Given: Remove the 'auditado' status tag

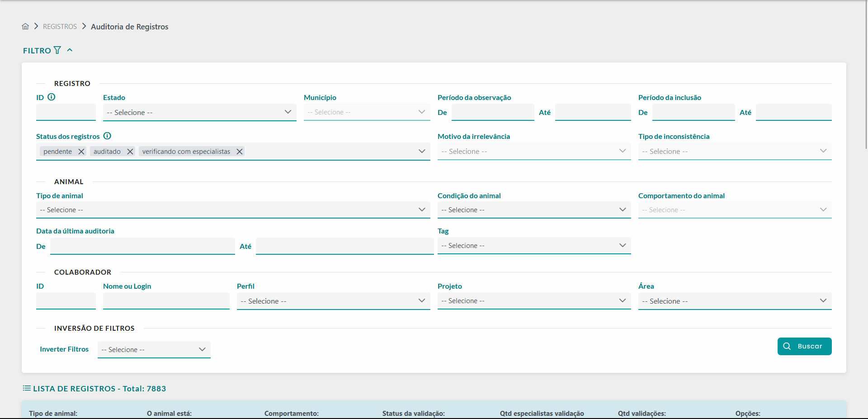Looking at the screenshot, I should point(130,152).
